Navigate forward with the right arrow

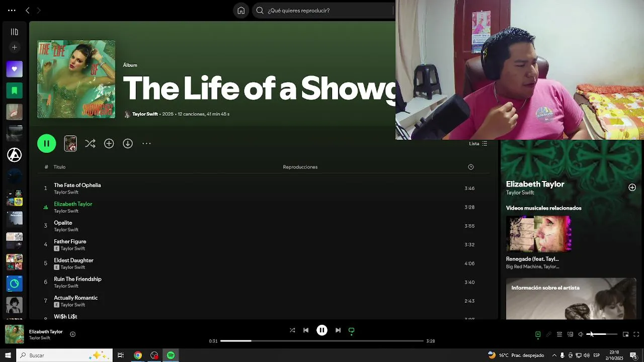pos(38,10)
